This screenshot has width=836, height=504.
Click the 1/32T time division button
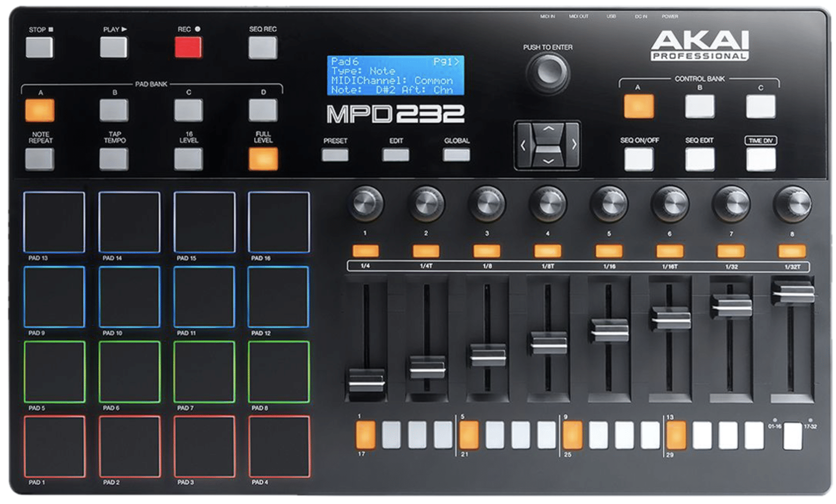(792, 251)
